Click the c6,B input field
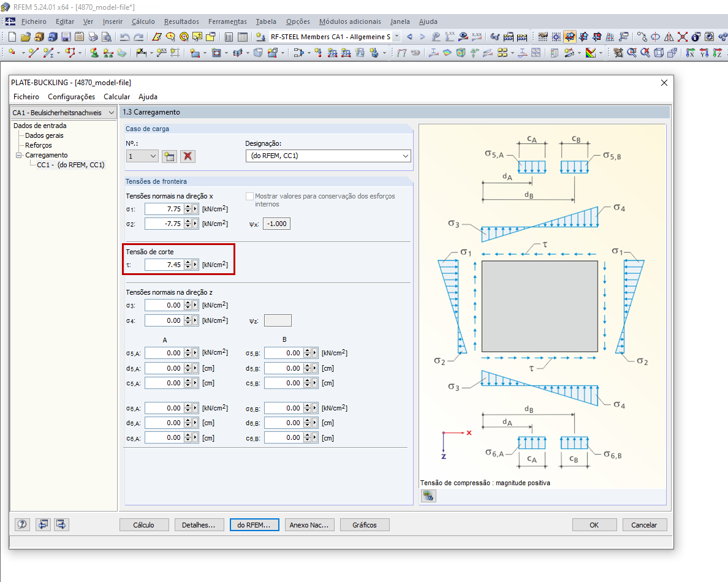Viewport: 728px width, 582px height. click(284, 437)
